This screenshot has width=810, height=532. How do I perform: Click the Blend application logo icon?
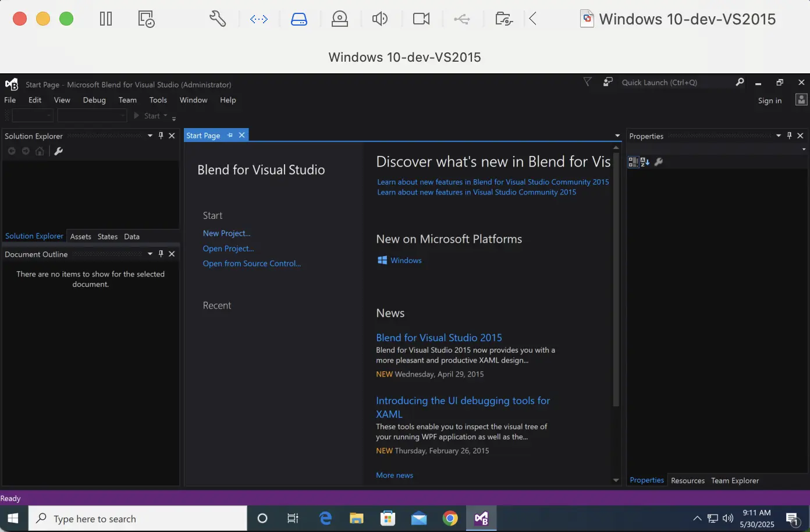[x=11, y=84]
